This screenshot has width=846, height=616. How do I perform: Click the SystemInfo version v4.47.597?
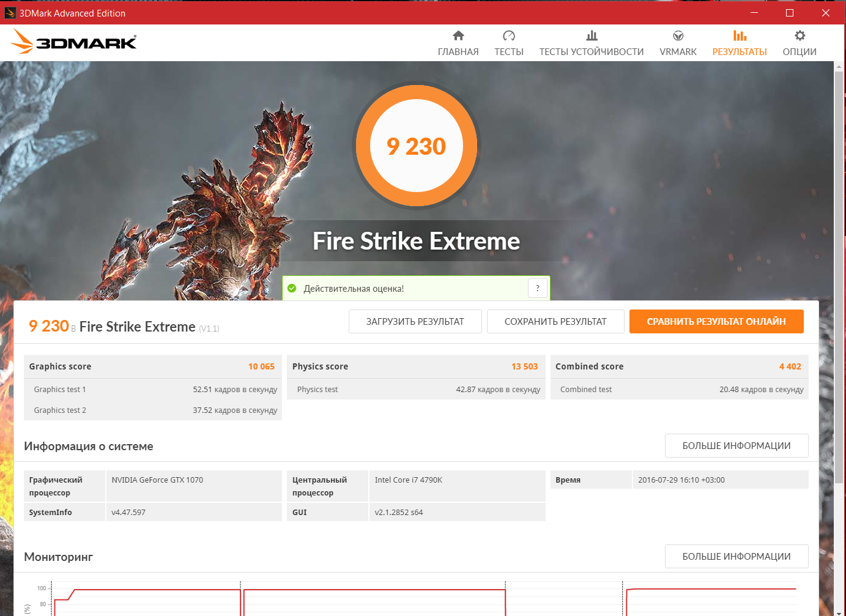[x=128, y=513]
